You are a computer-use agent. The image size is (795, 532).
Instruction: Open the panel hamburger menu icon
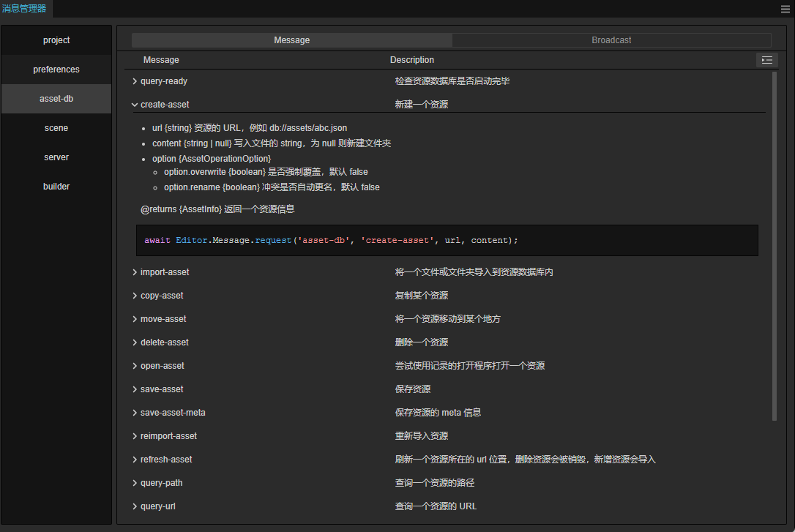click(785, 9)
